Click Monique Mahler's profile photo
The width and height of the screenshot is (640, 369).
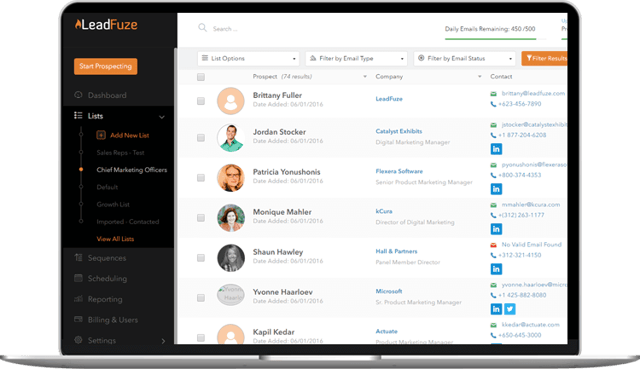pos(231,218)
